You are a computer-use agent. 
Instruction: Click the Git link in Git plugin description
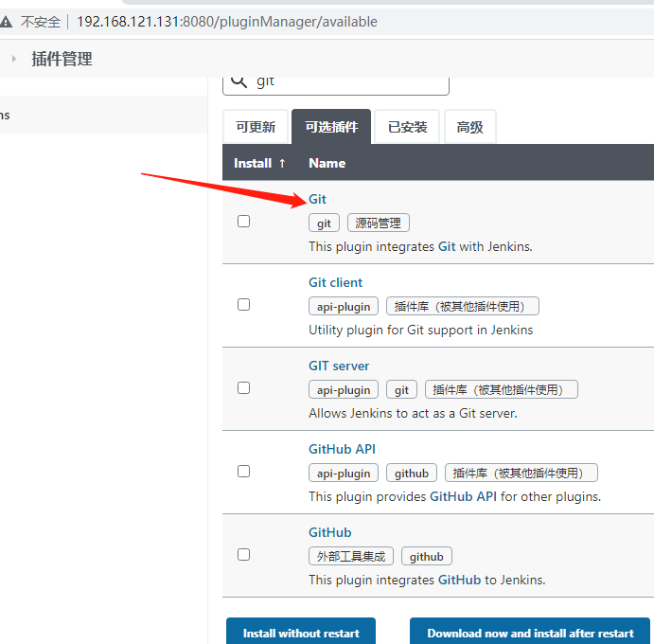(447, 246)
